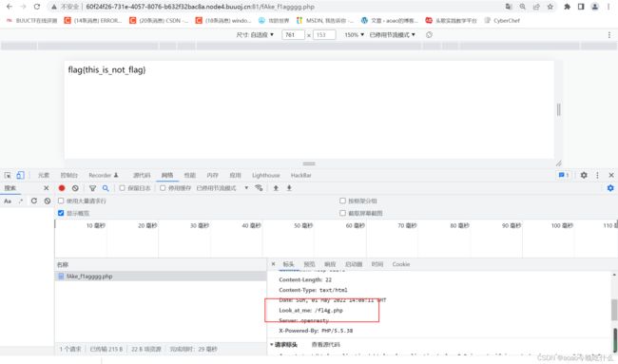Enable the 停用缓存 disable cache checkbox

pos(163,188)
